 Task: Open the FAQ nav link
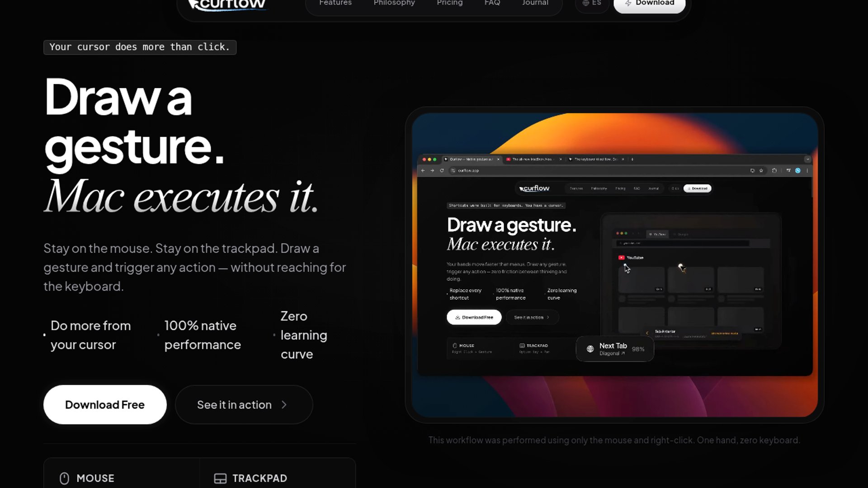[492, 3]
